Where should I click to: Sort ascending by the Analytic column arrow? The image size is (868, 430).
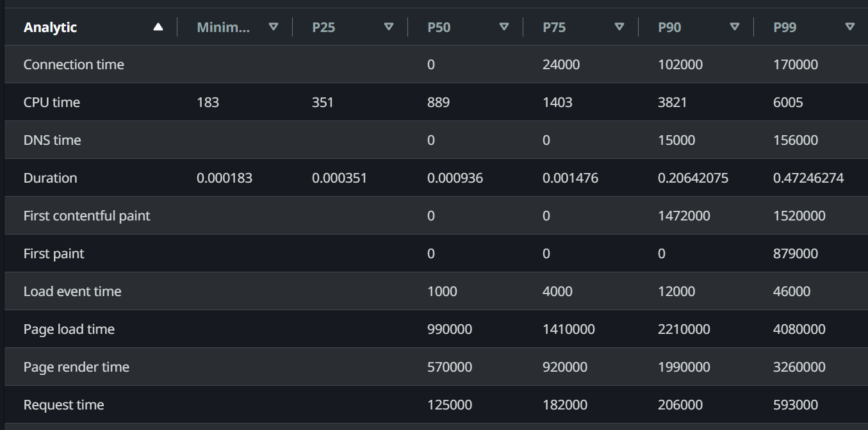click(158, 27)
